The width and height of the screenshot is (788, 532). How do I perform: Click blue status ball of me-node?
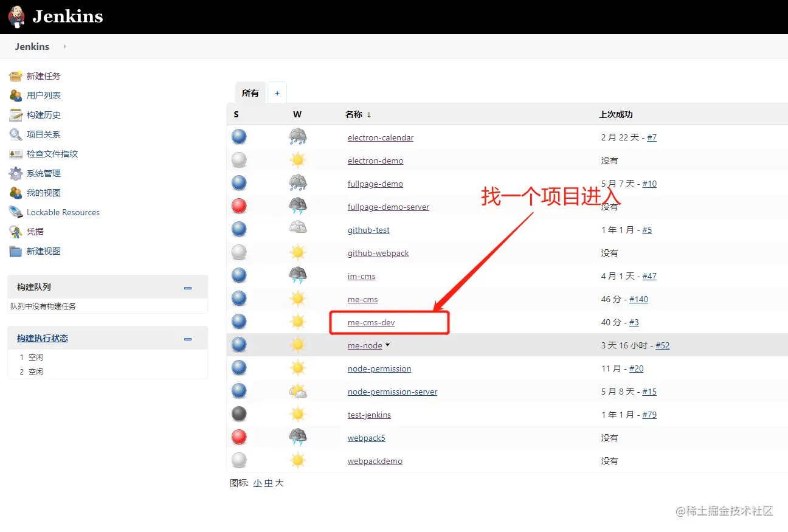click(x=239, y=345)
